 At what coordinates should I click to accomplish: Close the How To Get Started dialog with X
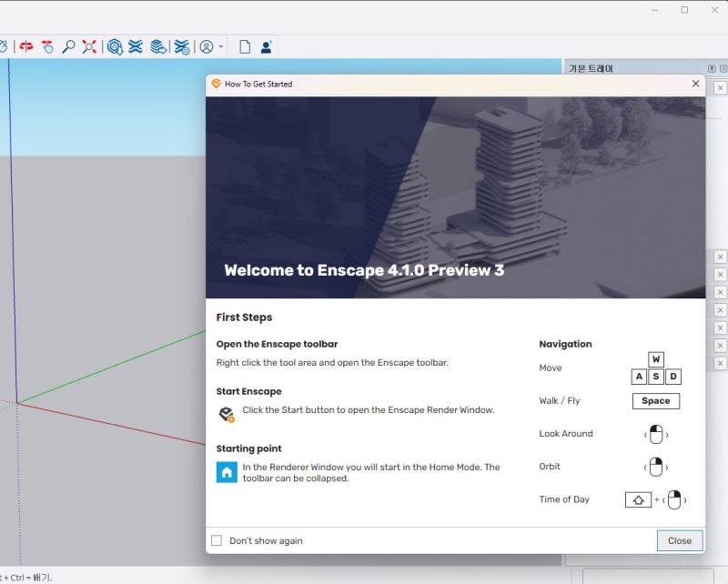(695, 84)
